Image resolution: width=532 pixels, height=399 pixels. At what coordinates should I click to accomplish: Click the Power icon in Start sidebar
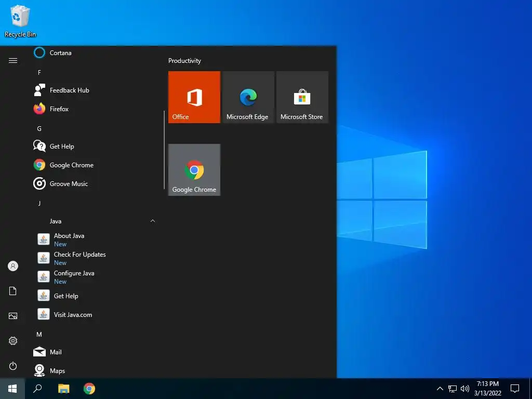pos(13,366)
